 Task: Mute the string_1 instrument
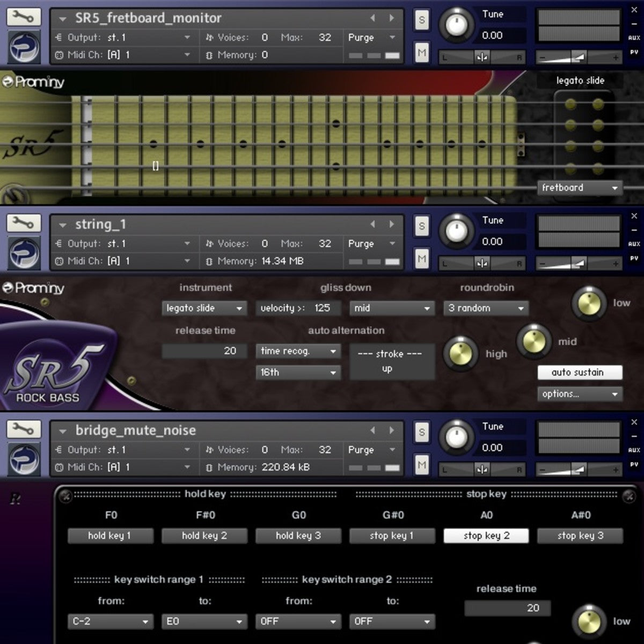click(x=422, y=259)
